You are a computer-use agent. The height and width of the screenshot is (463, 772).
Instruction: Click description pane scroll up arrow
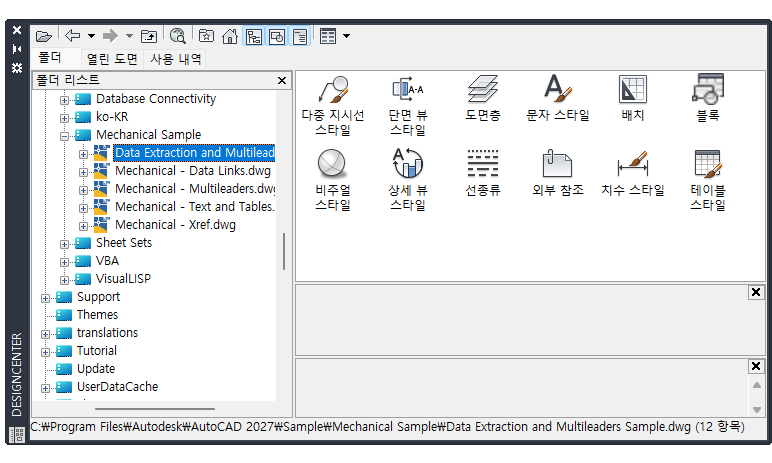pyautogui.click(x=757, y=385)
